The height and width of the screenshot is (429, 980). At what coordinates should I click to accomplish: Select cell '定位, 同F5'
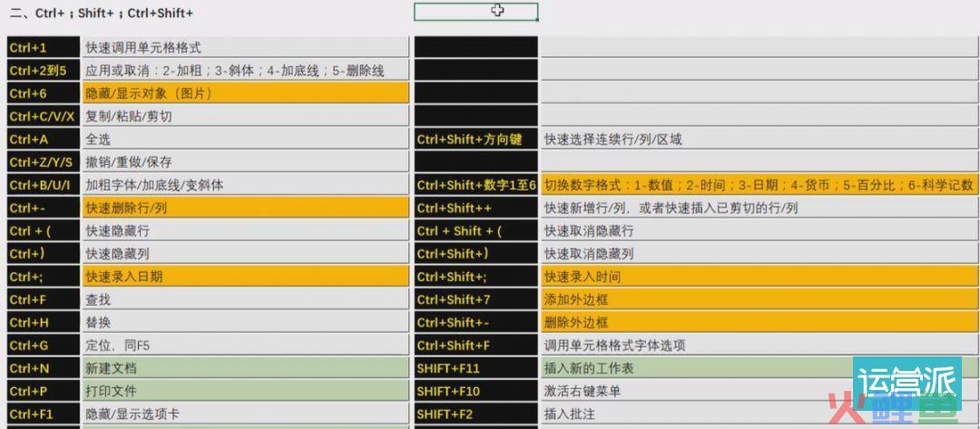coord(246,345)
